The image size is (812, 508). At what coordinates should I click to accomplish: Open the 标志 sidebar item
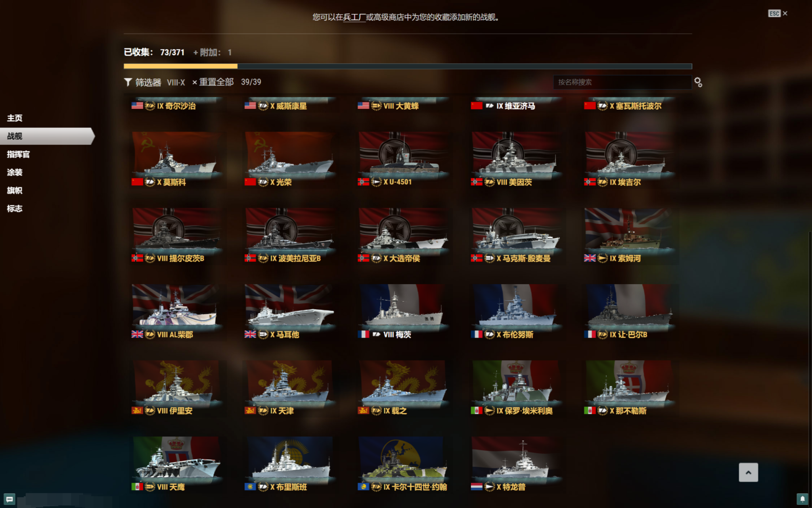(15, 208)
